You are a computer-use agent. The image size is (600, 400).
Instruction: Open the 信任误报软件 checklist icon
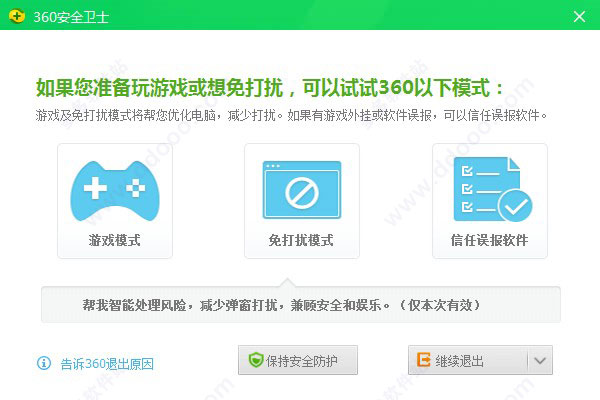coord(492,189)
